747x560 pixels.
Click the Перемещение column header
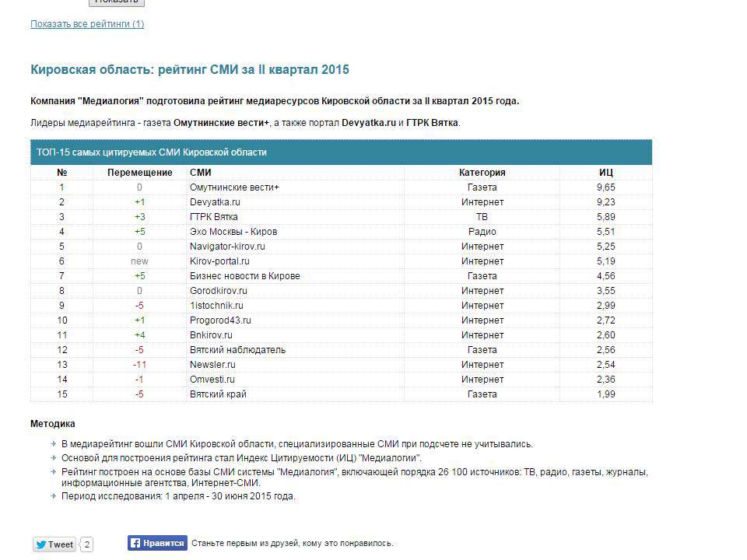[139, 173]
